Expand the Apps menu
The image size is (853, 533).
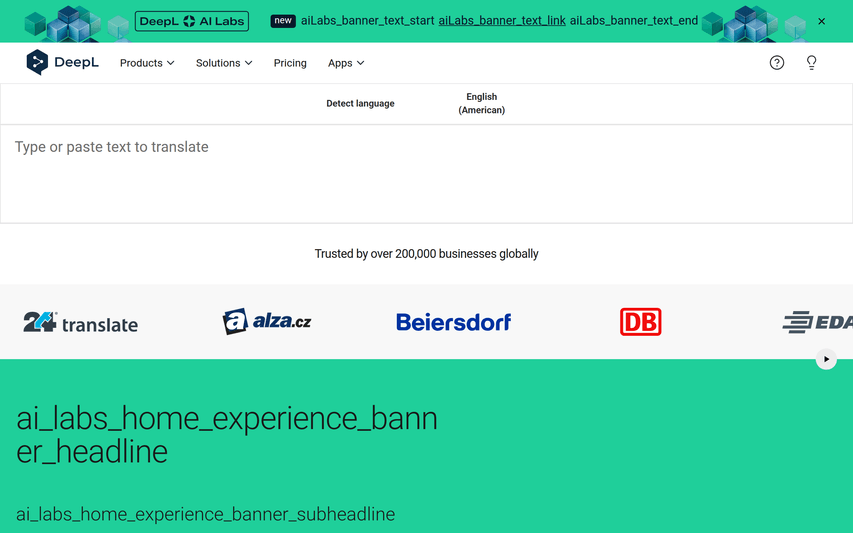(x=346, y=63)
